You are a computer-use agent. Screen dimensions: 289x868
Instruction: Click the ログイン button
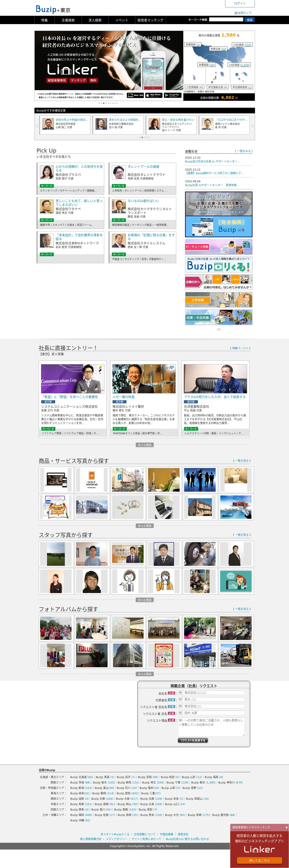[239, 3]
